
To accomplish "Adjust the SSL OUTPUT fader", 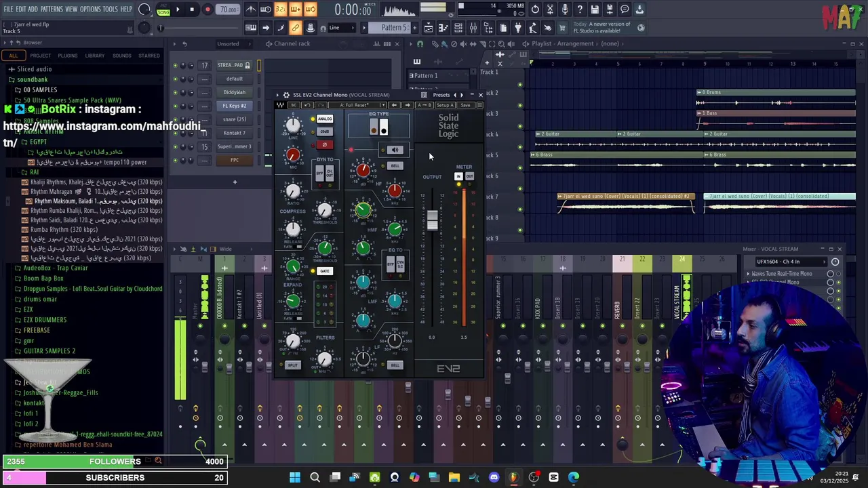I will click(432, 220).
